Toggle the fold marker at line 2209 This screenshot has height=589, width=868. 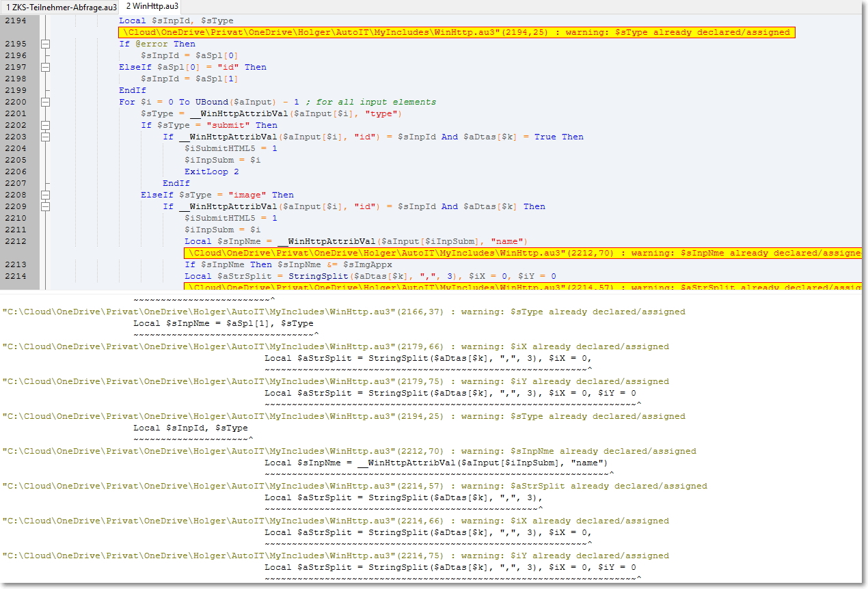click(x=46, y=206)
